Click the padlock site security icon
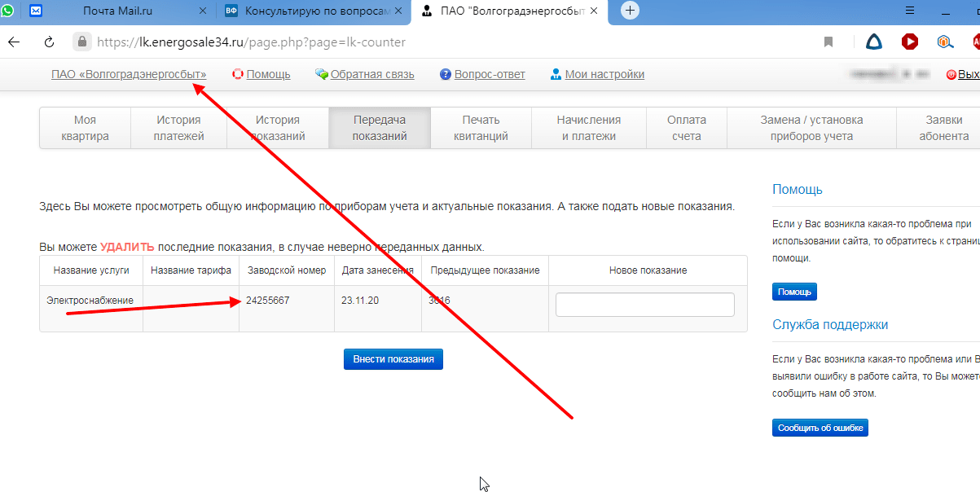The height and width of the screenshot is (492, 980). pyautogui.click(x=81, y=42)
